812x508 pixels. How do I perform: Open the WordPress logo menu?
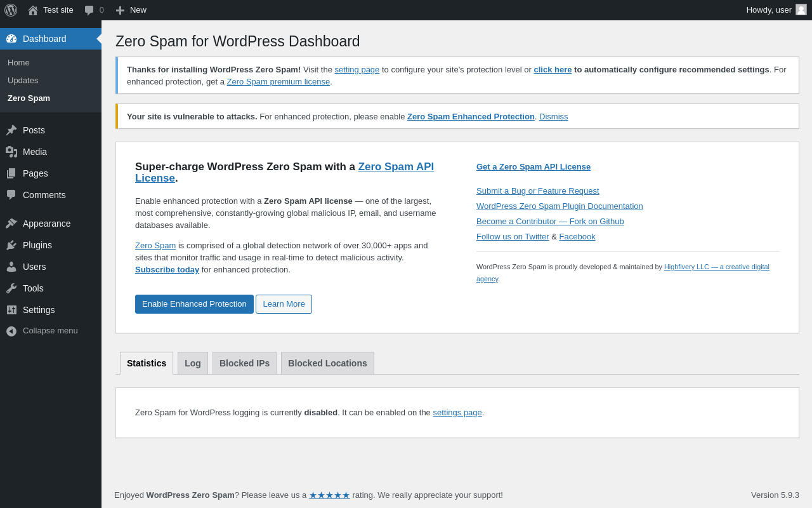click(x=11, y=10)
